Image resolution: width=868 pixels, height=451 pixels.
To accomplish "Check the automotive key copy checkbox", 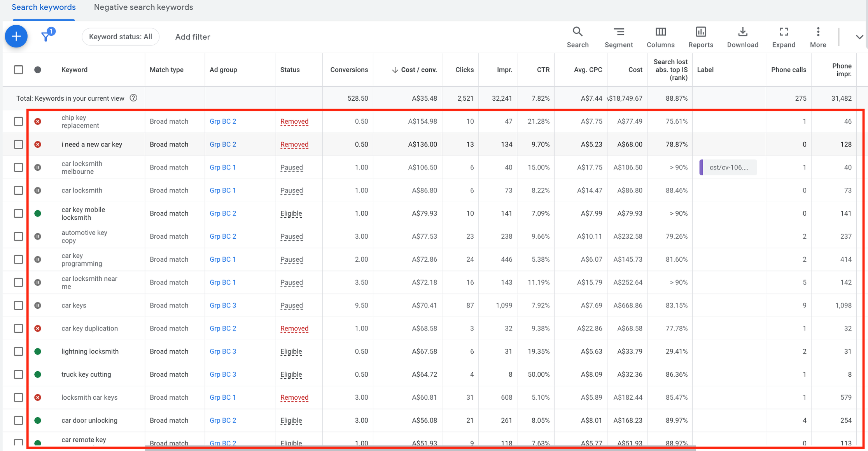I will (18, 236).
